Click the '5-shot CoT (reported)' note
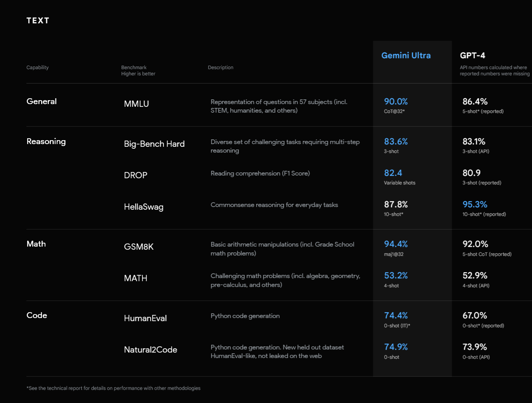 pos(487,254)
